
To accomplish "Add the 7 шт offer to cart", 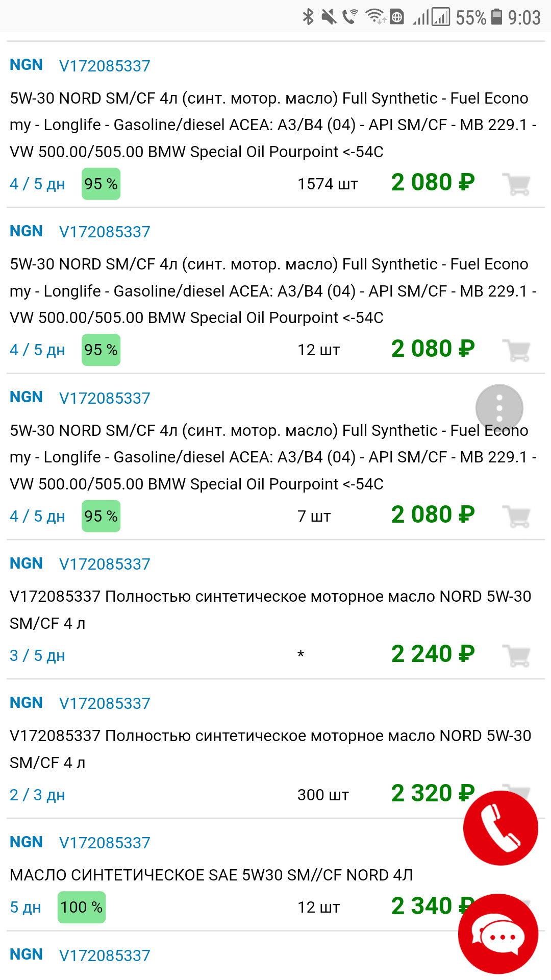I will 516,516.
